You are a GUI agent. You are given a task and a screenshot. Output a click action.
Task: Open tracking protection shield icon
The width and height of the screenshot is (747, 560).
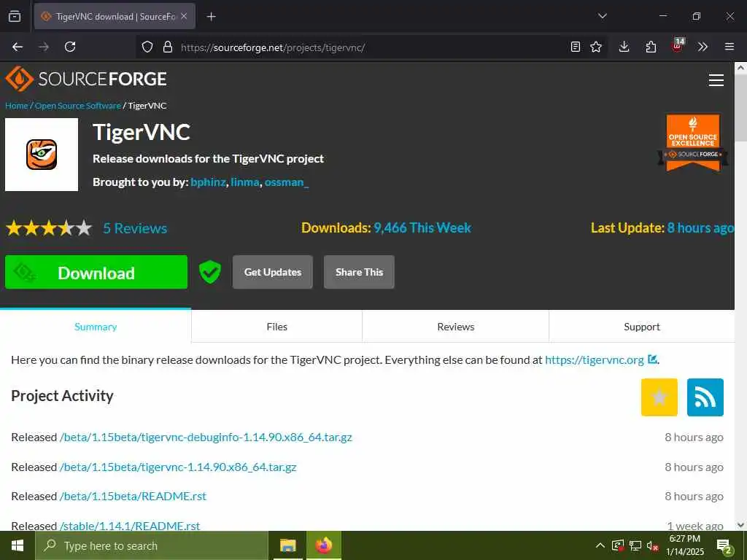coord(147,47)
